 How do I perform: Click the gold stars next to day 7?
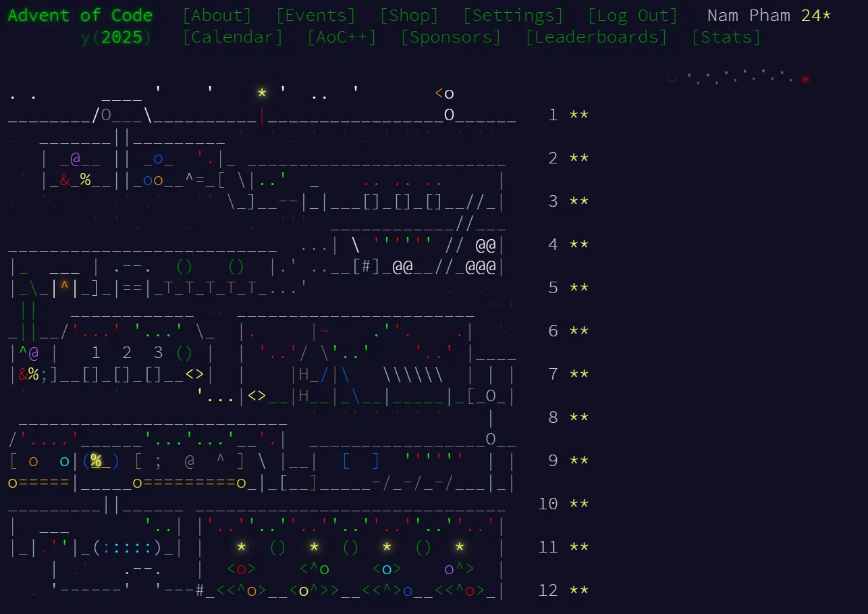point(578,374)
